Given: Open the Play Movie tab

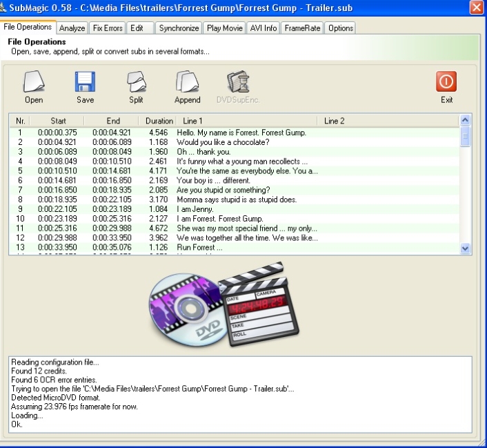Looking at the screenshot, I should click(225, 28).
